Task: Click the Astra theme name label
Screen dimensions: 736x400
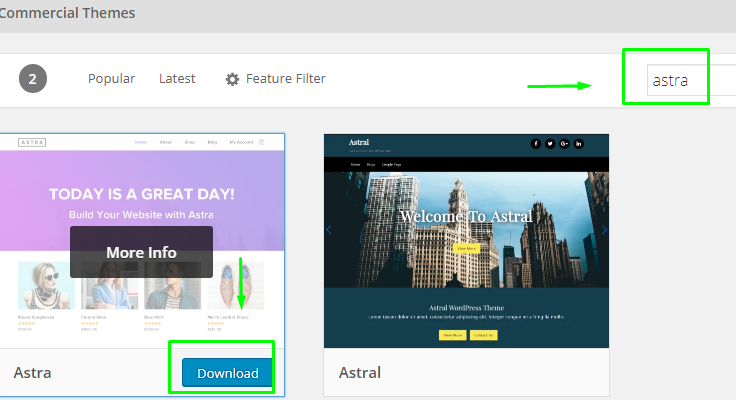Action: click(32, 373)
